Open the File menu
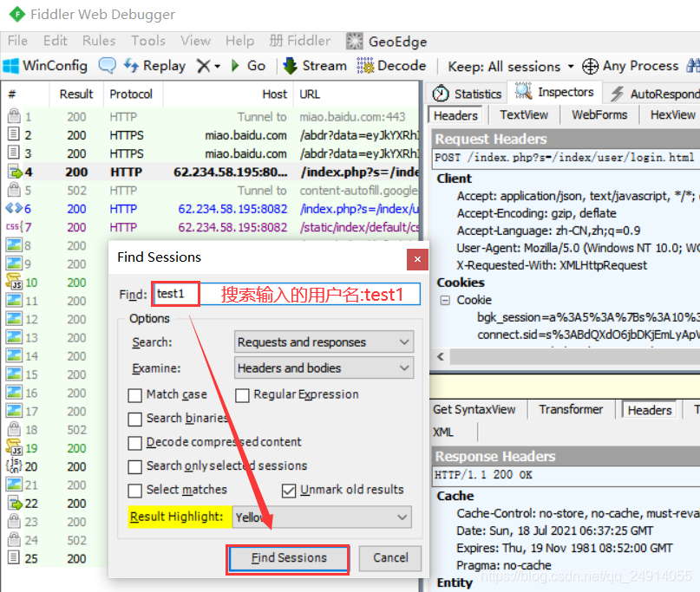Image resolution: width=700 pixels, height=592 pixels. [18, 41]
